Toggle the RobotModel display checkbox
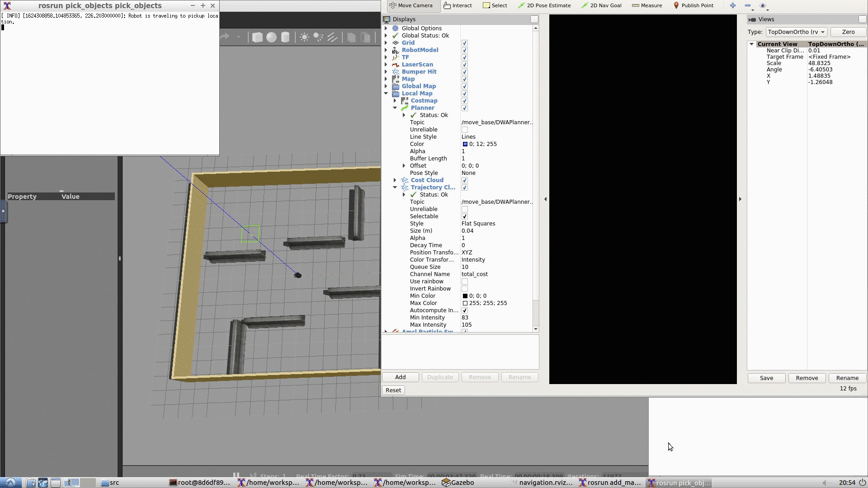Image resolution: width=868 pixels, height=488 pixels. [464, 50]
